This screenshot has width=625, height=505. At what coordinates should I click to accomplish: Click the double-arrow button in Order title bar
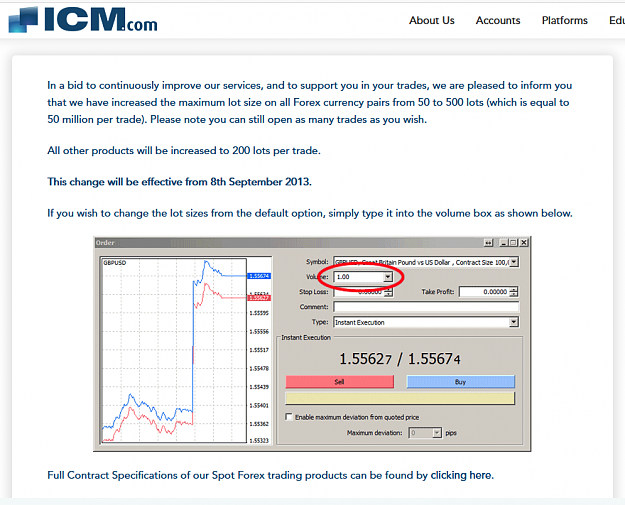(x=488, y=242)
